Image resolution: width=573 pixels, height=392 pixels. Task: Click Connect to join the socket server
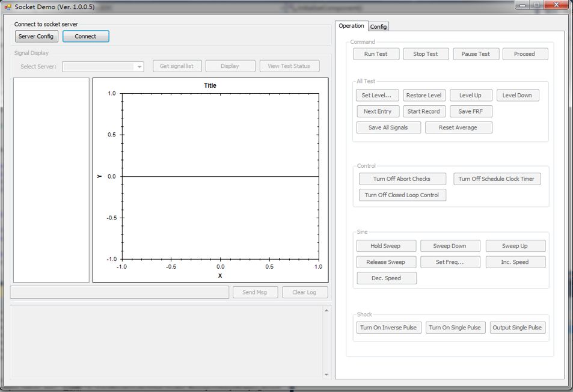click(85, 36)
